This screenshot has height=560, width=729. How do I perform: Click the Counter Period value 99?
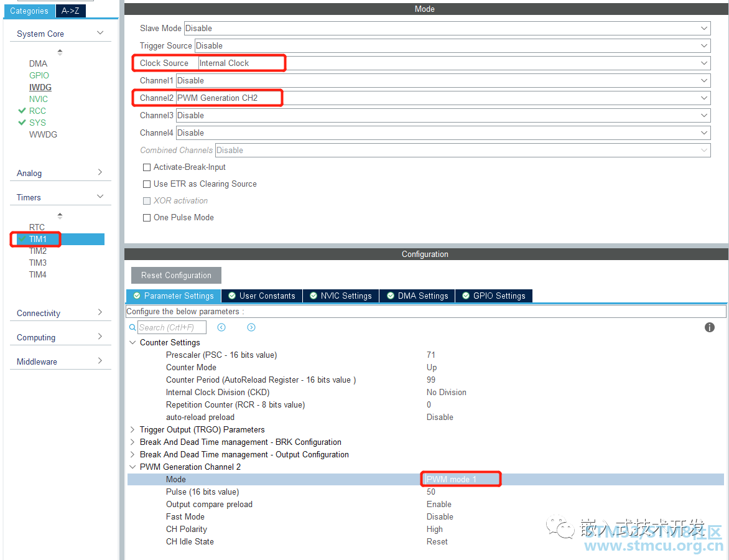pos(431,380)
